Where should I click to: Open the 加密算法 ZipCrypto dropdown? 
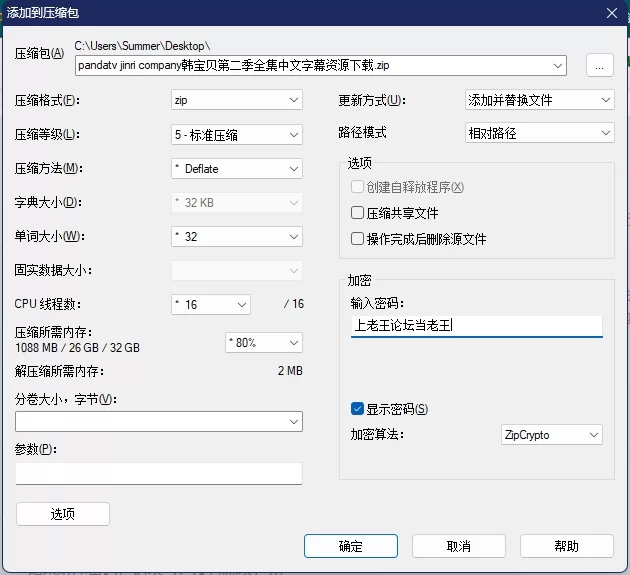point(552,435)
